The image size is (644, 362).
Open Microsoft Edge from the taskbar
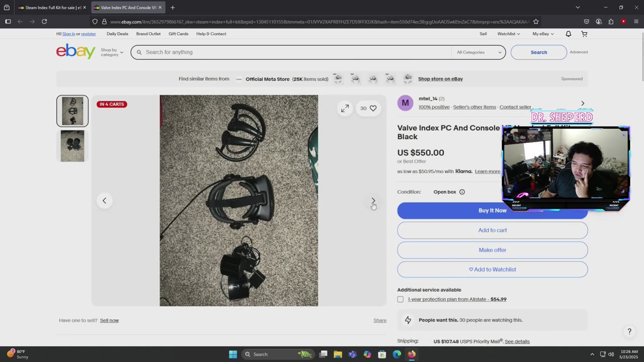(x=397, y=354)
